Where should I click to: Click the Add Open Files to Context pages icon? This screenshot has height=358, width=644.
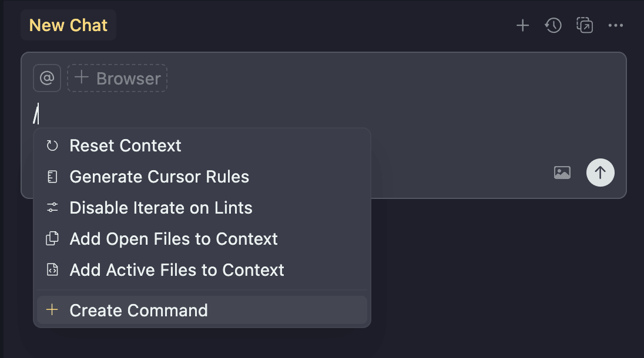point(52,238)
